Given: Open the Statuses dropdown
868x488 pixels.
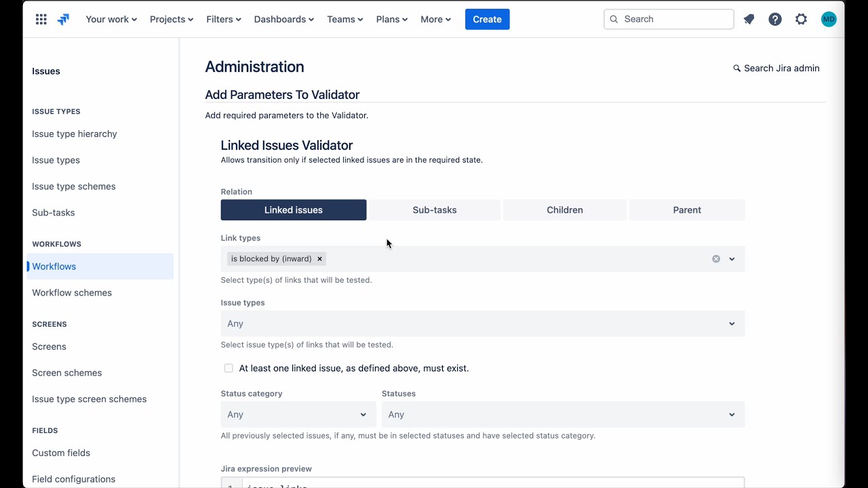Looking at the screenshot, I should [x=563, y=414].
